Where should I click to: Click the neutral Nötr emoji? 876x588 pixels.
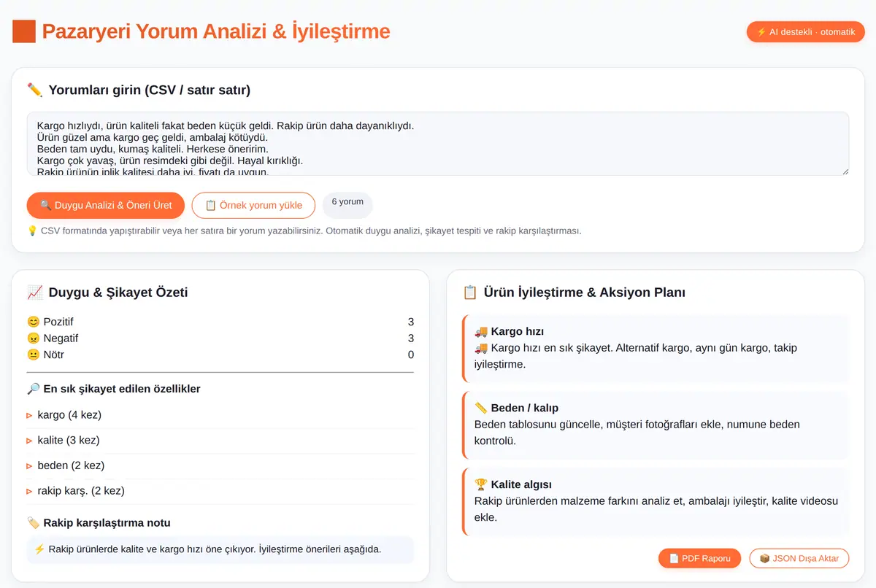(x=33, y=355)
